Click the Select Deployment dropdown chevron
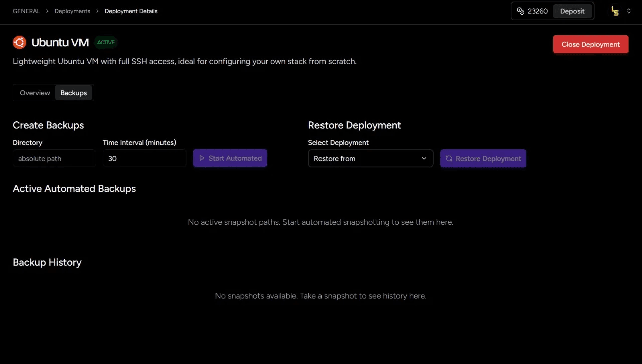Screen dimensions: 642x364 pyautogui.click(x=424, y=158)
